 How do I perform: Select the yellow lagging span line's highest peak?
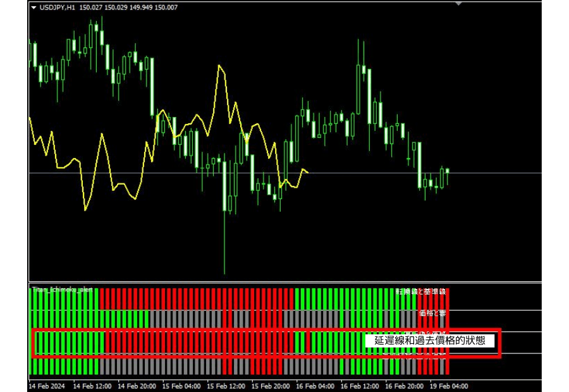coord(219,66)
